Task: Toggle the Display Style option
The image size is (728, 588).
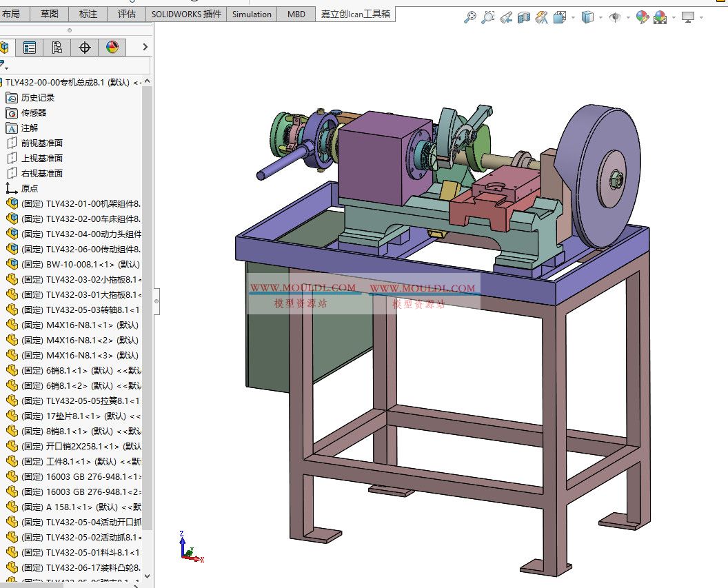Action: coord(587,17)
